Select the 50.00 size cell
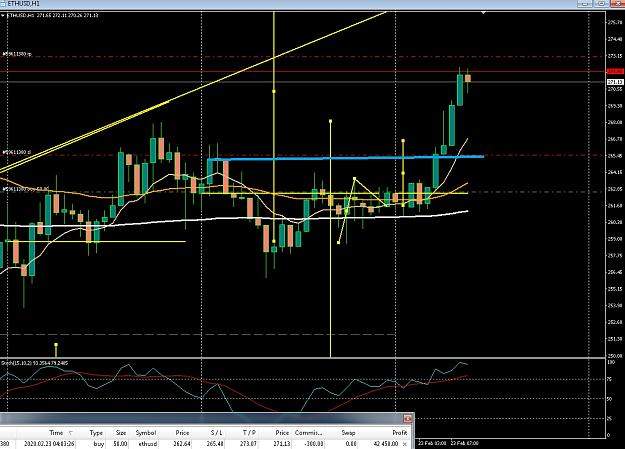Image resolution: width=625 pixels, height=449 pixels. pos(121,444)
